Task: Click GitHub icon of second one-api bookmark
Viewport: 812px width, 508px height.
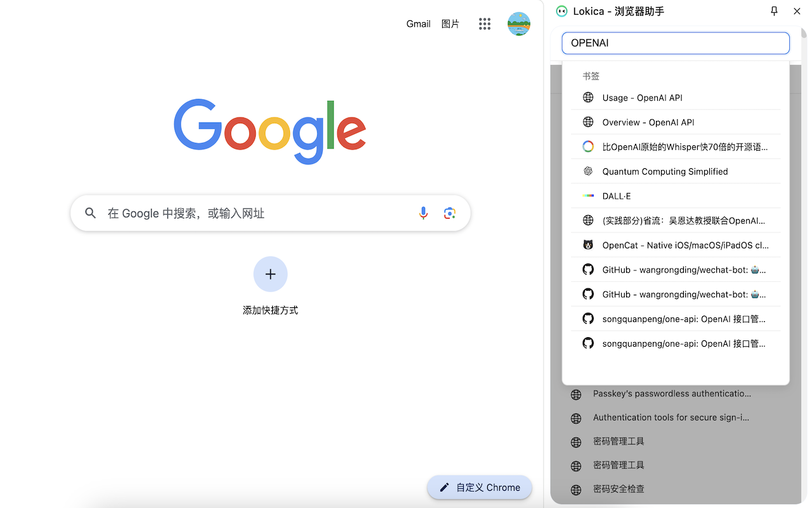Action: click(588, 344)
